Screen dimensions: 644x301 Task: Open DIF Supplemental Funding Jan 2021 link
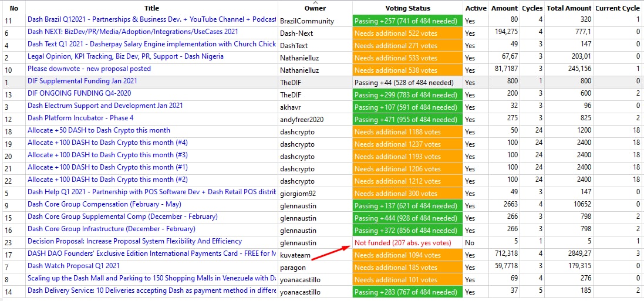tap(82, 81)
